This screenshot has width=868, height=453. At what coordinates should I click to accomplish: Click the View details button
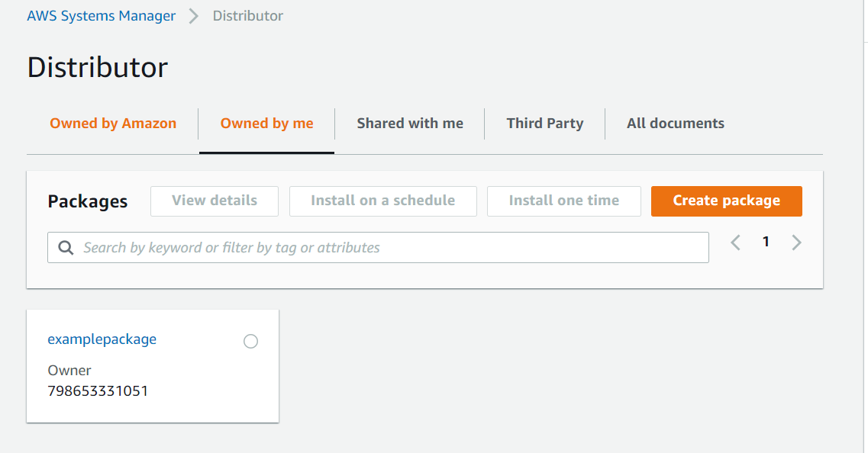[214, 201]
